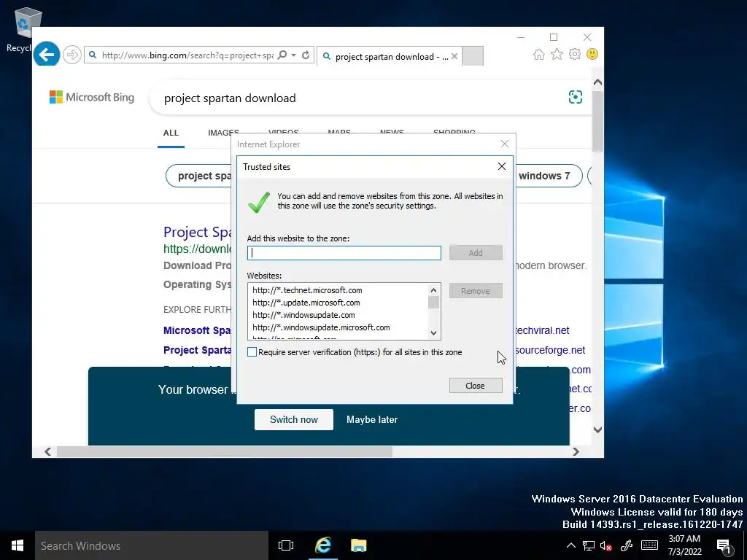Click the Maybe later link

[x=372, y=419]
